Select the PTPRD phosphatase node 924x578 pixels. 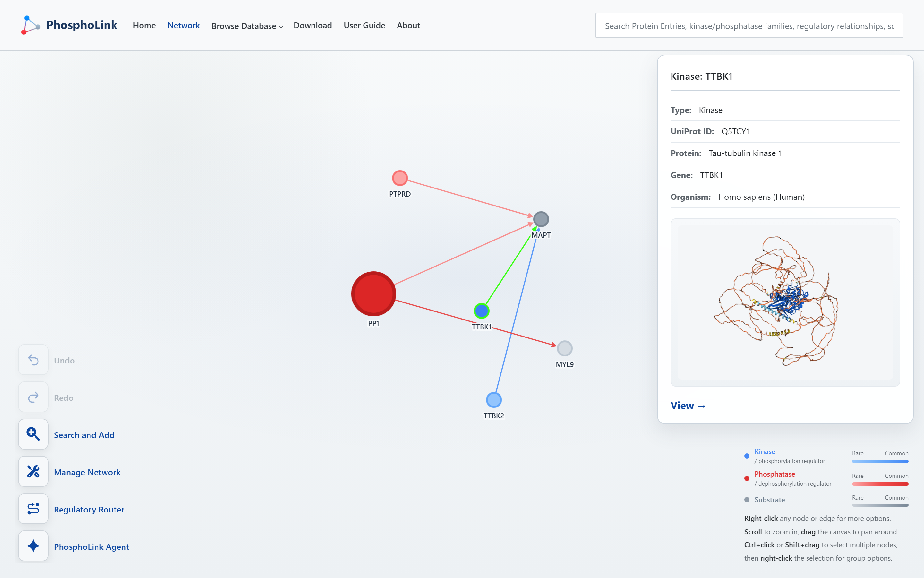pyautogui.click(x=400, y=178)
